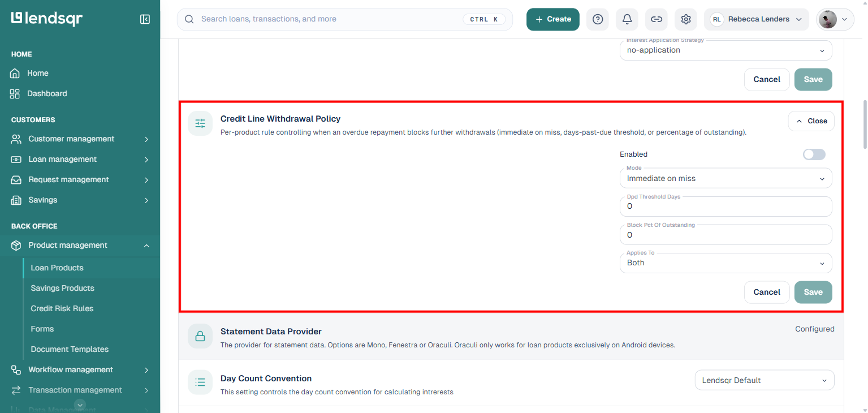Image resolution: width=868 pixels, height=413 pixels.
Task: Click the Savings icon in the sidebar
Action: tap(16, 200)
